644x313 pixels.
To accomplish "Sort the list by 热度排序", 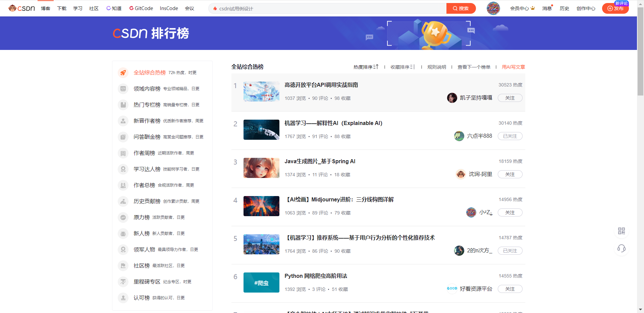I will (366, 67).
